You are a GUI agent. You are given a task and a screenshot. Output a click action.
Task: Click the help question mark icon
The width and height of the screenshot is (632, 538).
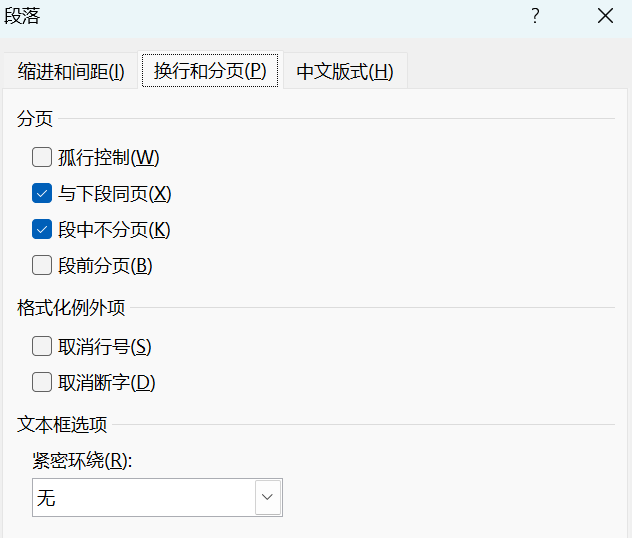[535, 15]
